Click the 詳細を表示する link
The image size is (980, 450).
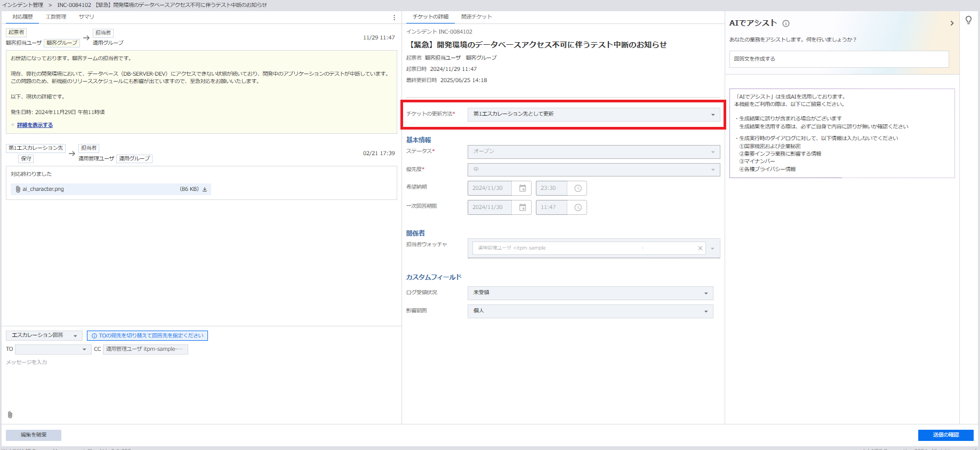(35, 125)
